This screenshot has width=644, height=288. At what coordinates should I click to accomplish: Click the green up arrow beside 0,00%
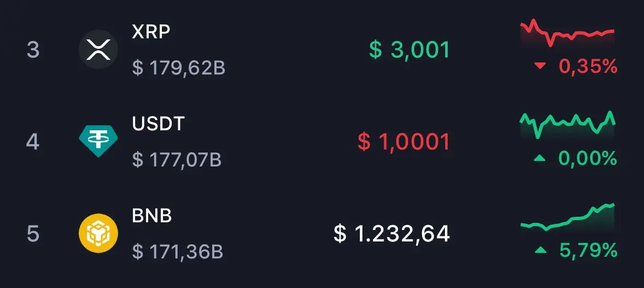click(540, 158)
